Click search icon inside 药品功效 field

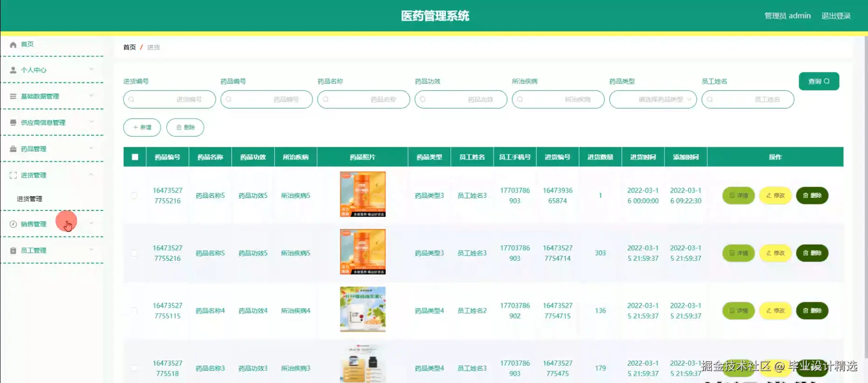click(x=423, y=99)
